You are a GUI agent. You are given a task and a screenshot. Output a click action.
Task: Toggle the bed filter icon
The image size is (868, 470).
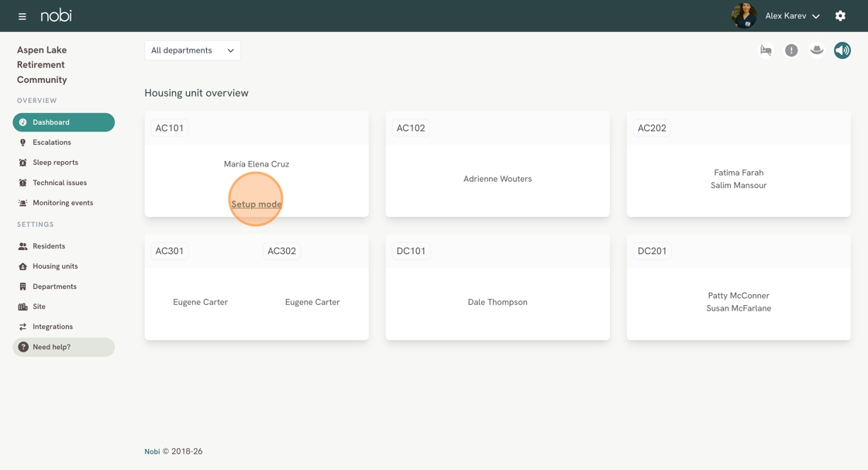[766, 50]
